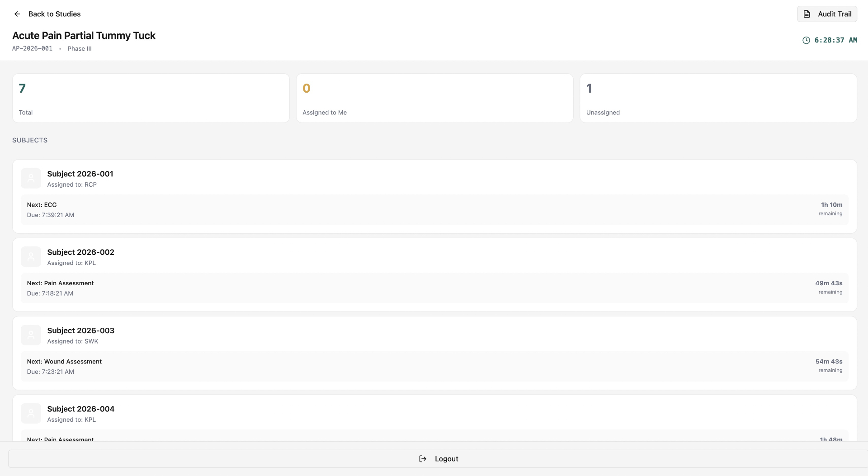Log out using the Logout button
The image size is (868, 476).
click(438, 459)
